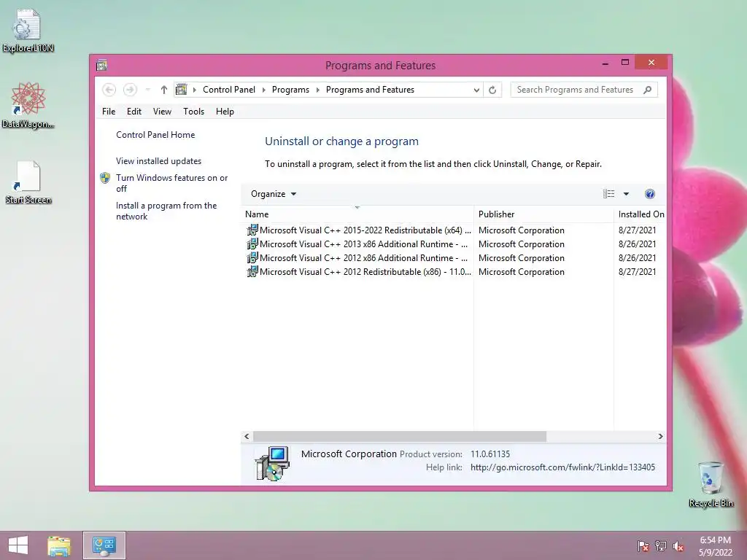The width and height of the screenshot is (747, 560).
Task: Click Control Panel in the breadcrumb
Action: [x=229, y=90]
